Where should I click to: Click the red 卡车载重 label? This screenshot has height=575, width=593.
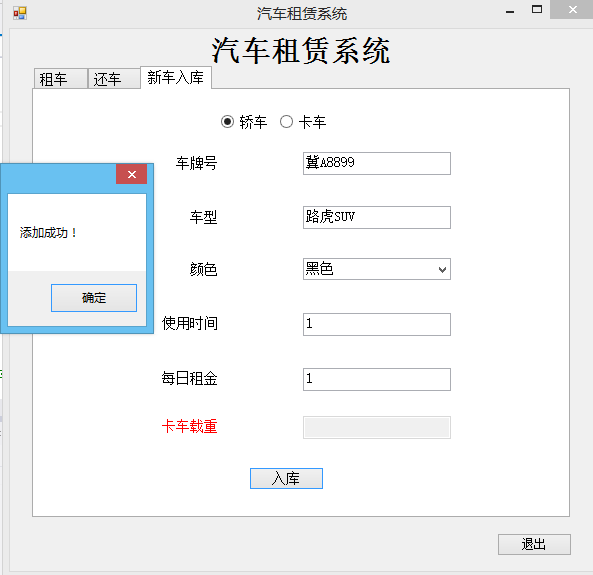tap(189, 426)
